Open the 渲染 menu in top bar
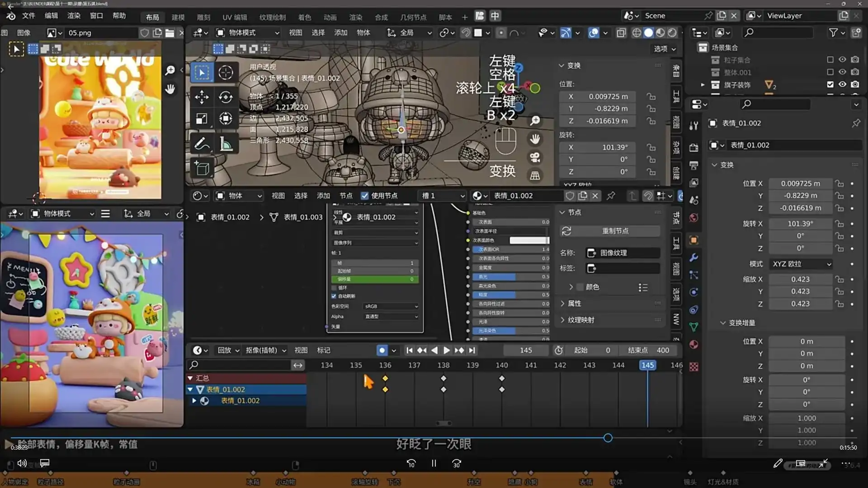The height and width of the screenshot is (488, 868). (x=74, y=16)
